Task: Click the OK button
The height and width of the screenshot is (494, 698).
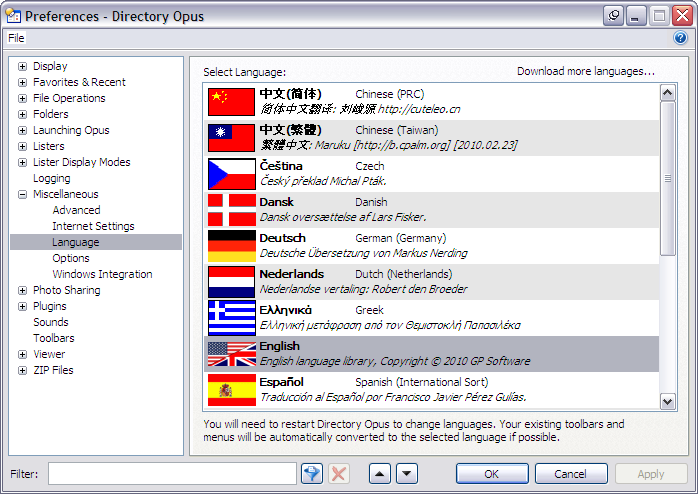Action: point(492,474)
